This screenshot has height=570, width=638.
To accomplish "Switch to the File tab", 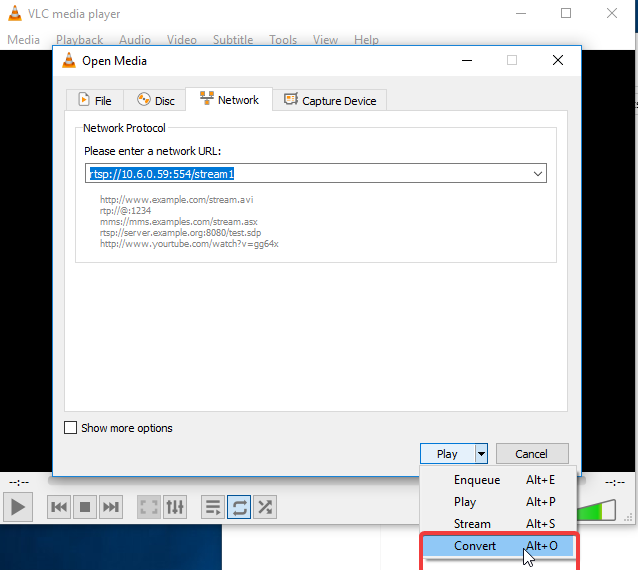I will pos(95,100).
